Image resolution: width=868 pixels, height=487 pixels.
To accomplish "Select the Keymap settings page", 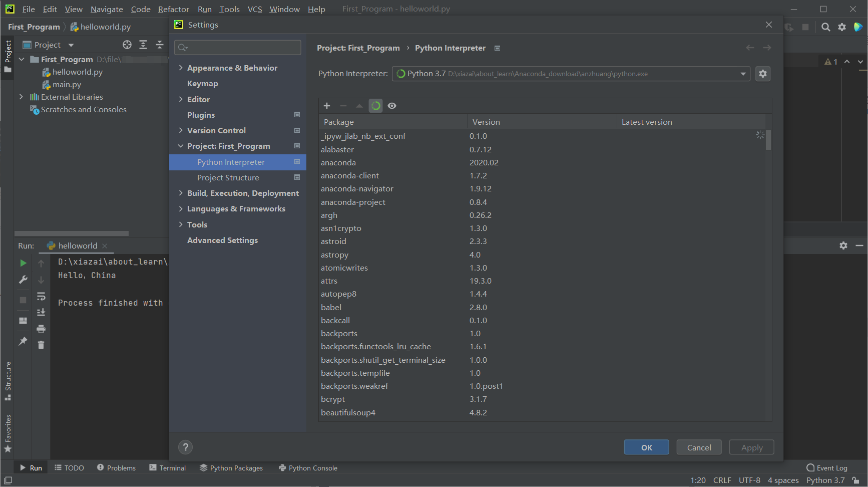I will point(202,84).
